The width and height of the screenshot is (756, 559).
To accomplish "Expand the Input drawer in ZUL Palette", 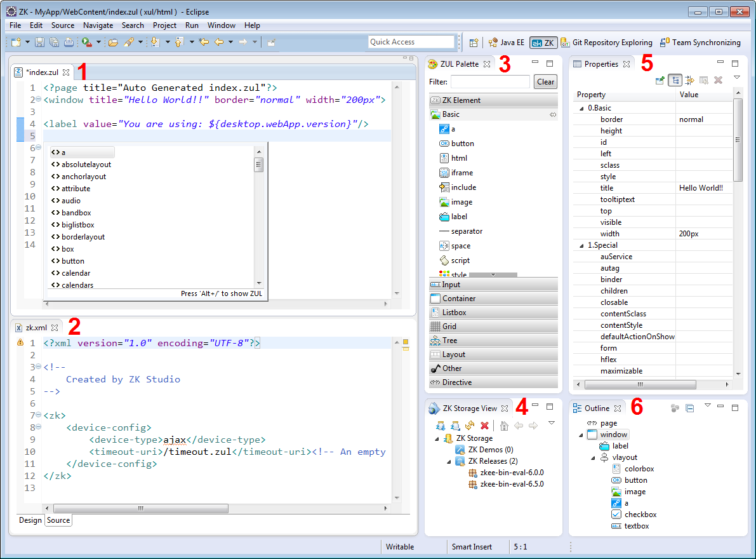I will coord(493,285).
